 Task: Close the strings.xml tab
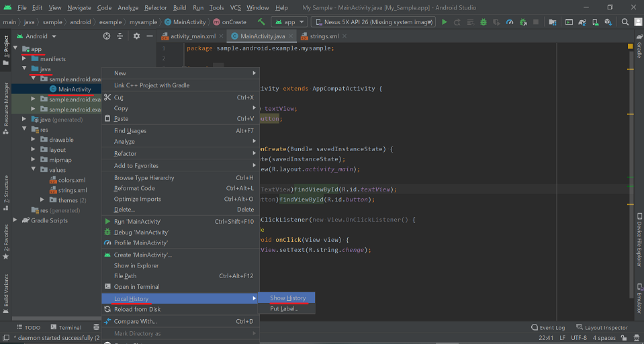(x=344, y=36)
